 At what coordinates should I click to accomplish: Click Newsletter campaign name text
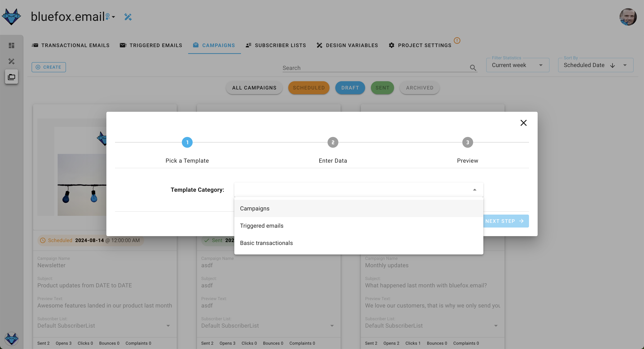(51, 265)
